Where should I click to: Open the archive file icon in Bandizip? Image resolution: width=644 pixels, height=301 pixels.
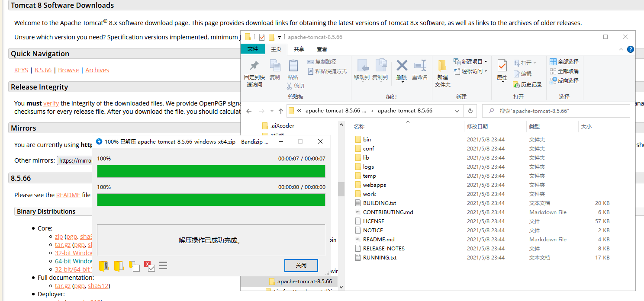click(103, 266)
